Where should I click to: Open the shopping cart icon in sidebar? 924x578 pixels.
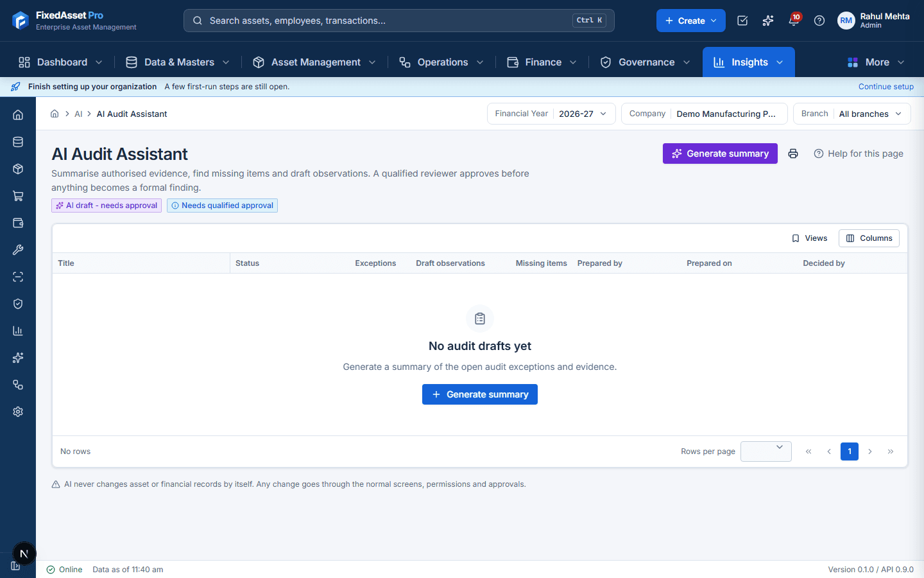pos(18,196)
